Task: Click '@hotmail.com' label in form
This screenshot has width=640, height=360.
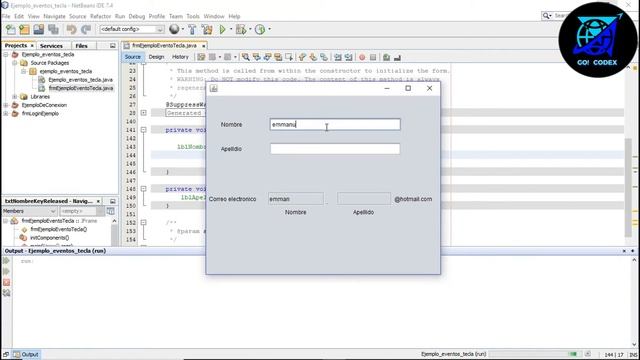Action: coord(413,199)
